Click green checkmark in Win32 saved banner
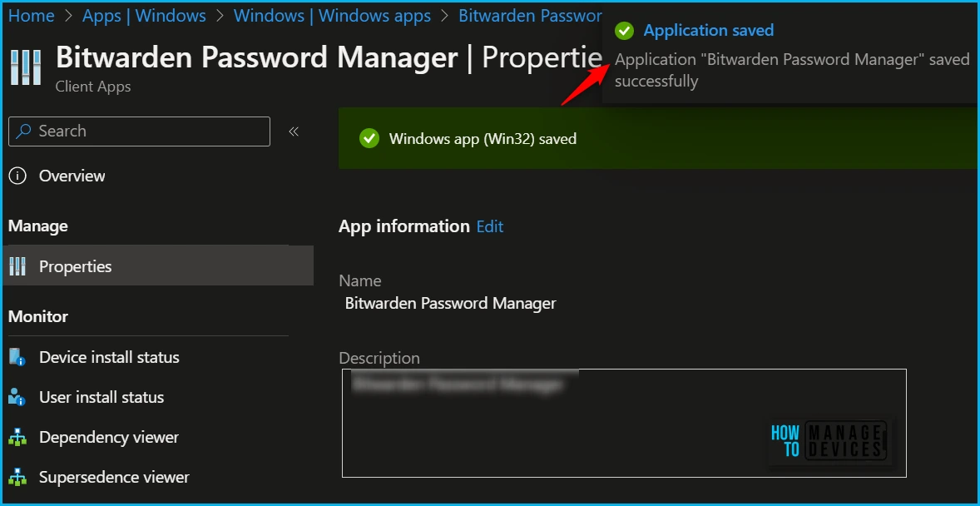Viewport: 980px width, 506px height. tap(369, 138)
